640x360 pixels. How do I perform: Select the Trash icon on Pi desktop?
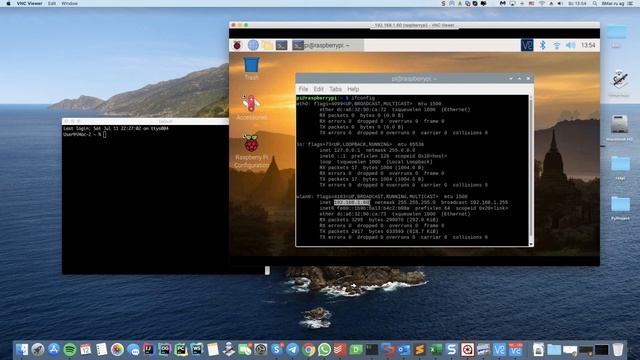tap(251, 69)
